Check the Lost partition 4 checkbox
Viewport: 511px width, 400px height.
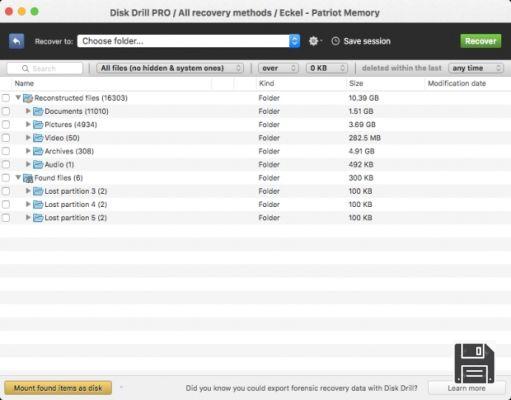pyautogui.click(x=6, y=205)
